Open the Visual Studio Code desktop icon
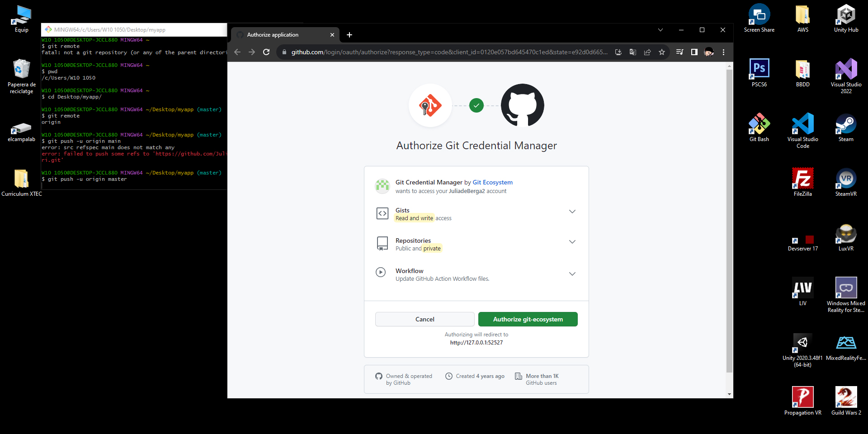 (x=802, y=131)
